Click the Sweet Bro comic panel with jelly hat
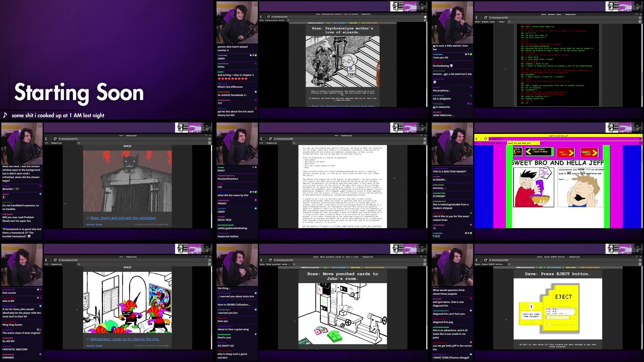The image size is (644, 362). click(x=533, y=187)
